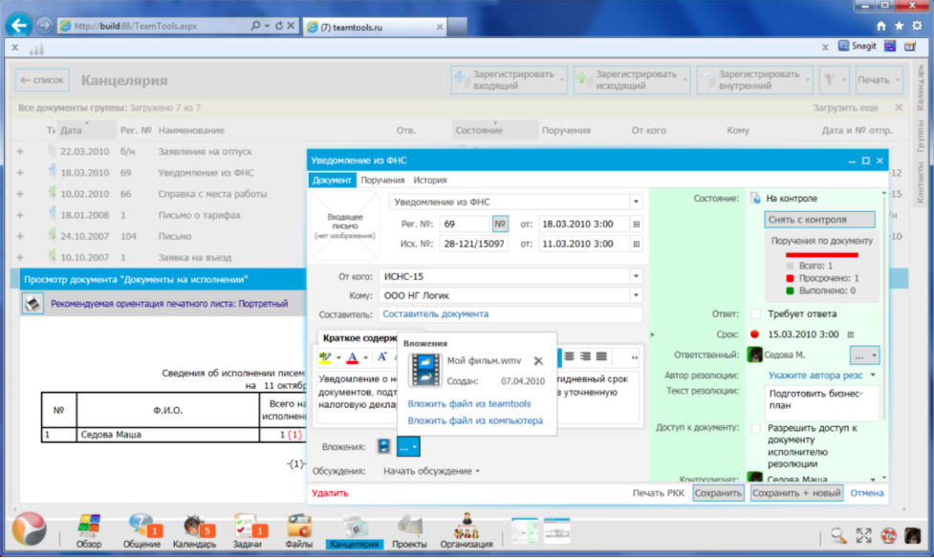Click the fullscreen arrows icon in bottom bar
This screenshot has height=560, width=934.
[x=863, y=535]
